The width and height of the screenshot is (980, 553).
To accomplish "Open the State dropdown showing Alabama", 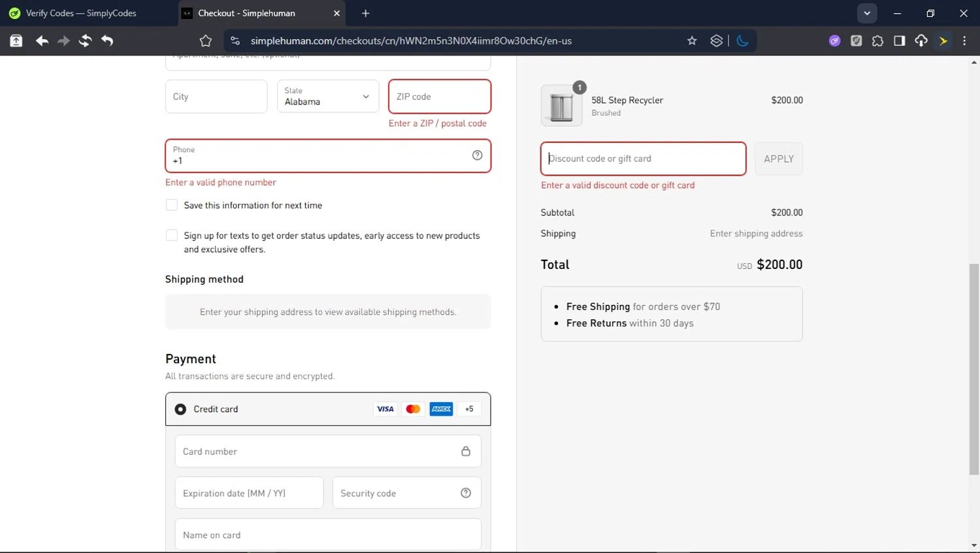I will (x=327, y=97).
